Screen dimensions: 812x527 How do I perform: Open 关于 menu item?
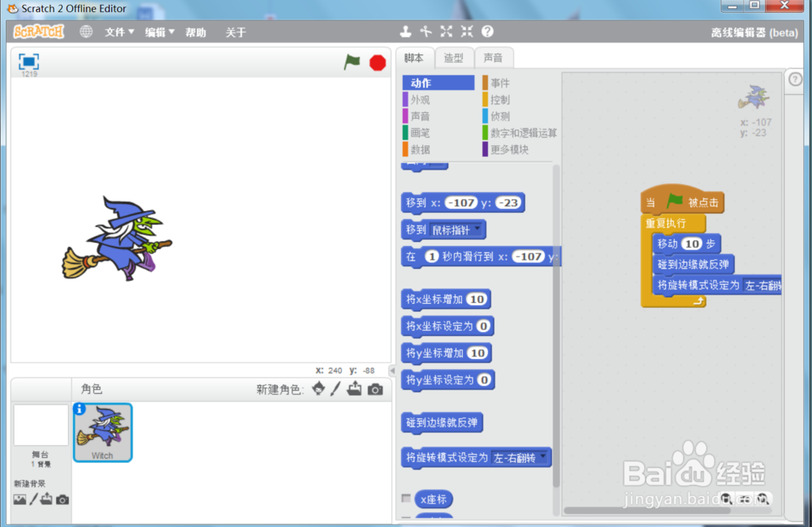tap(235, 32)
